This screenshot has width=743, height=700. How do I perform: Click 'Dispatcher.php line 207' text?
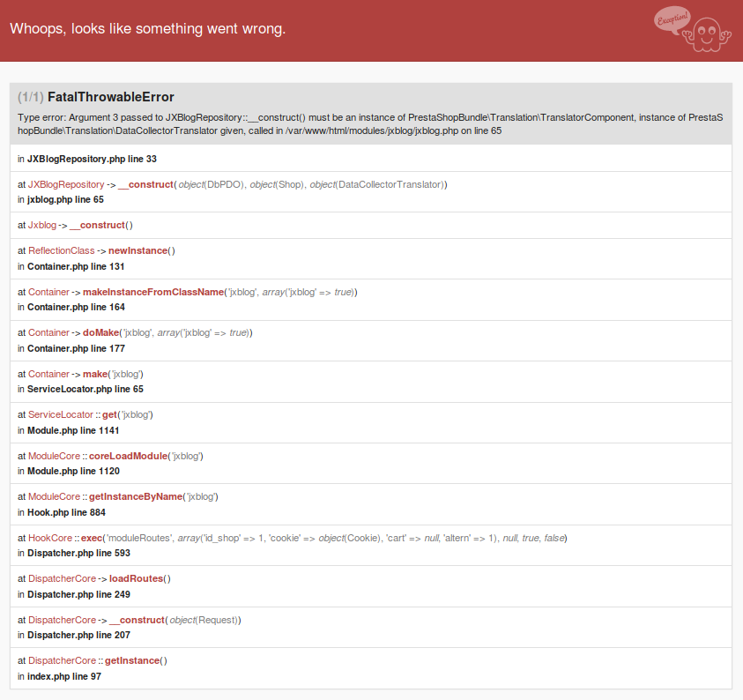[x=78, y=635]
